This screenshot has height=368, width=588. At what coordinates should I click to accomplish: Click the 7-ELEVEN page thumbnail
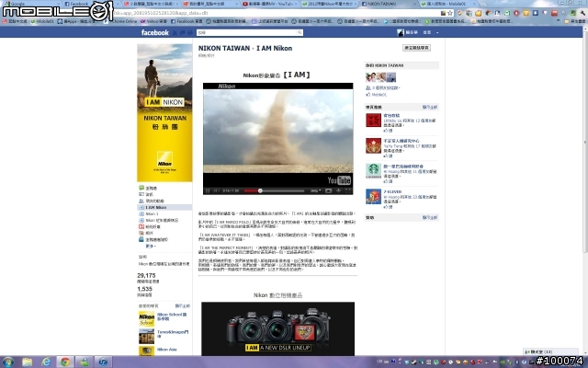374,196
